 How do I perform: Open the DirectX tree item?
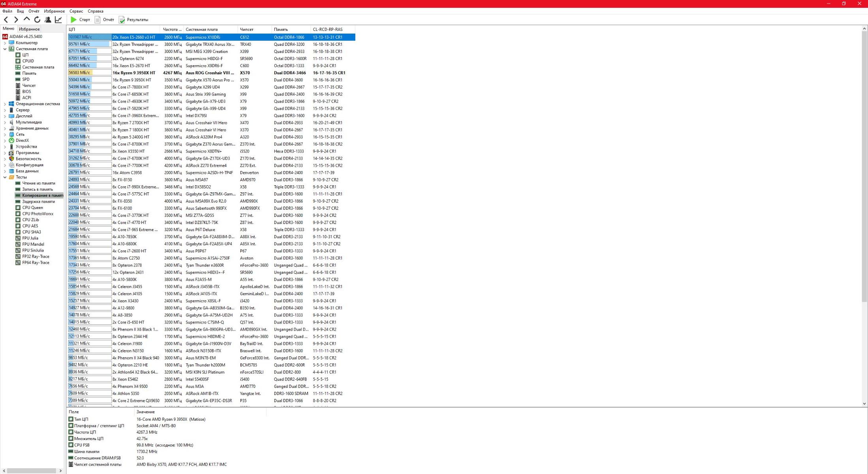22,141
